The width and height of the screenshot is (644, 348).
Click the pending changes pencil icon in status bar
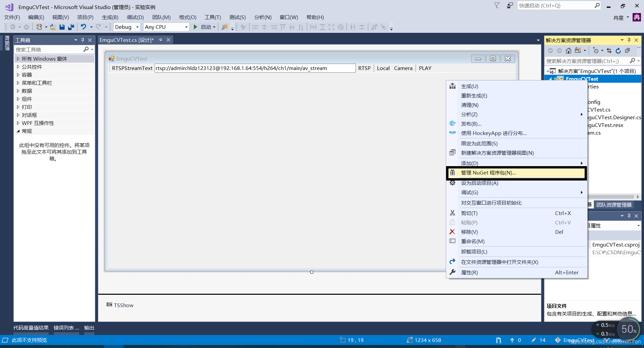pos(533,340)
